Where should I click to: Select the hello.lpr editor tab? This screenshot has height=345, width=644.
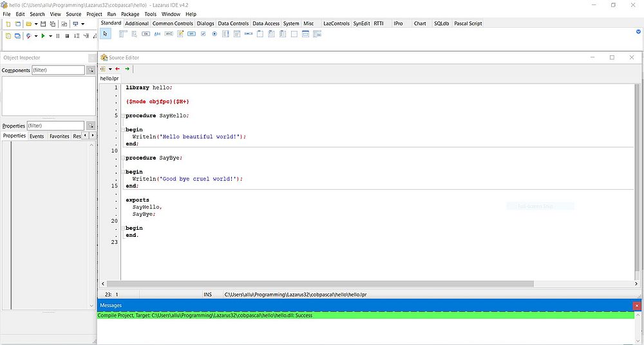coord(109,78)
